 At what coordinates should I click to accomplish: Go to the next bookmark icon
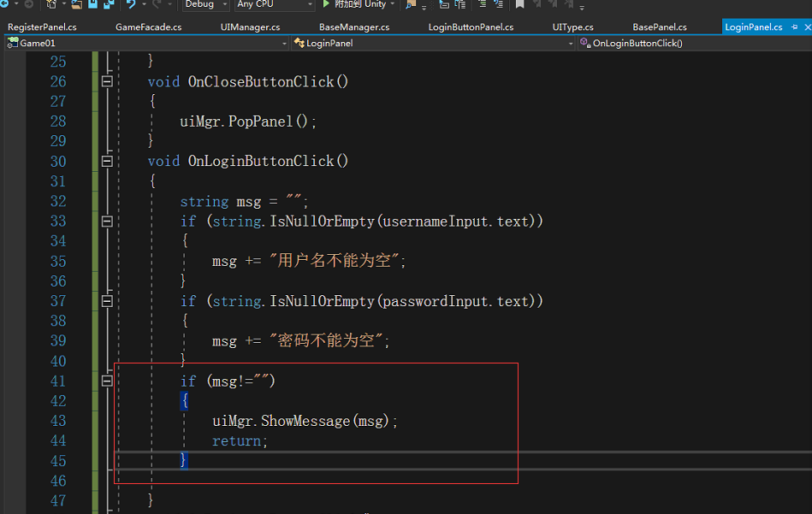553,4
